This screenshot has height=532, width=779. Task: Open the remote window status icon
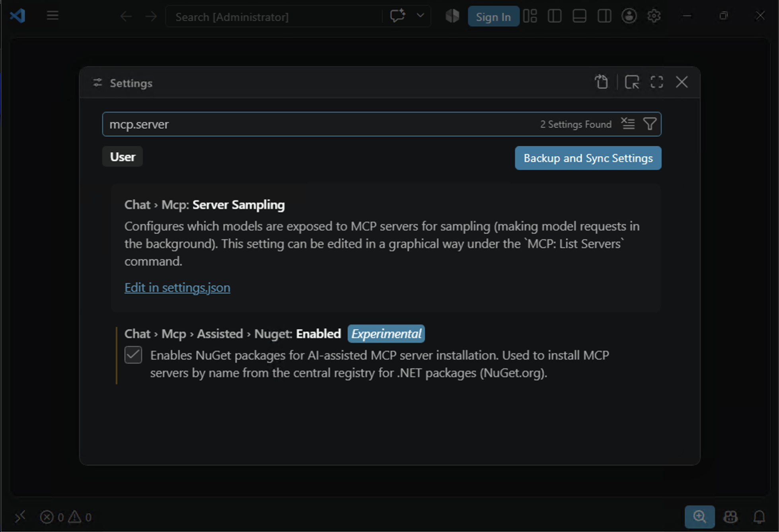click(20, 517)
